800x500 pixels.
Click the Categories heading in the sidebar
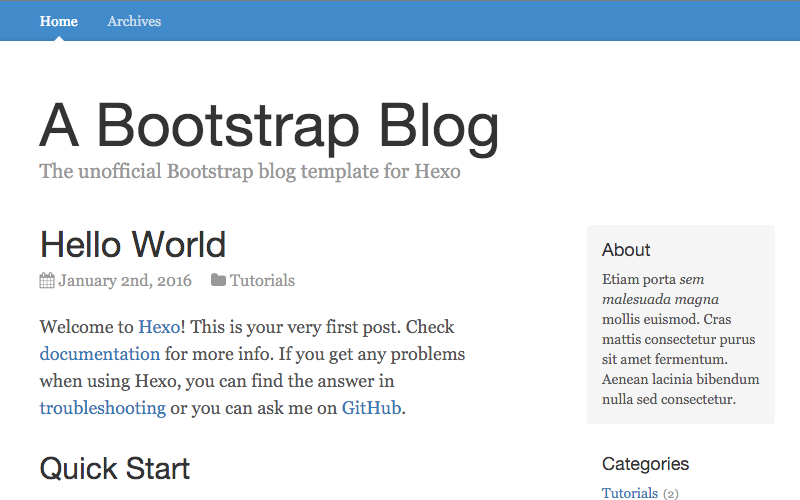(x=645, y=464)
